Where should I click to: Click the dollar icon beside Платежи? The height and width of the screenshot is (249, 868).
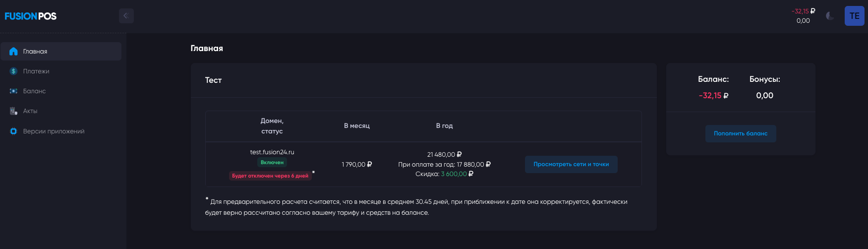point(13,71)
